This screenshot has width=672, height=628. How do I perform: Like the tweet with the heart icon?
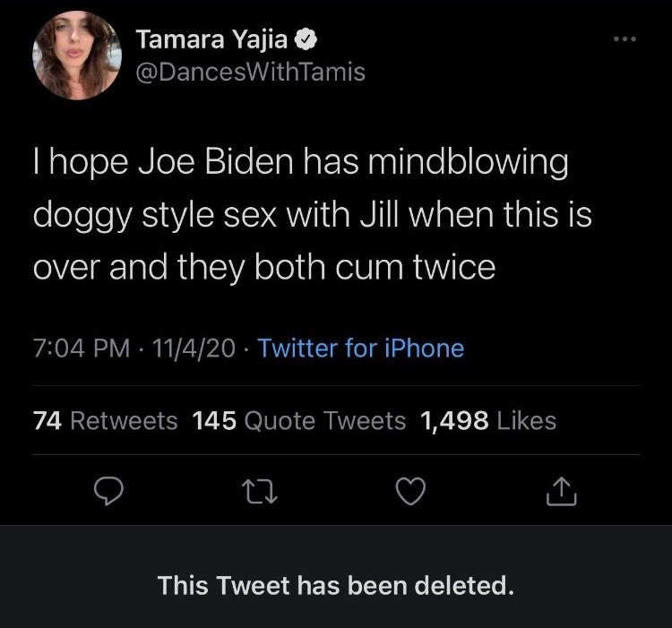click(411, 490)
